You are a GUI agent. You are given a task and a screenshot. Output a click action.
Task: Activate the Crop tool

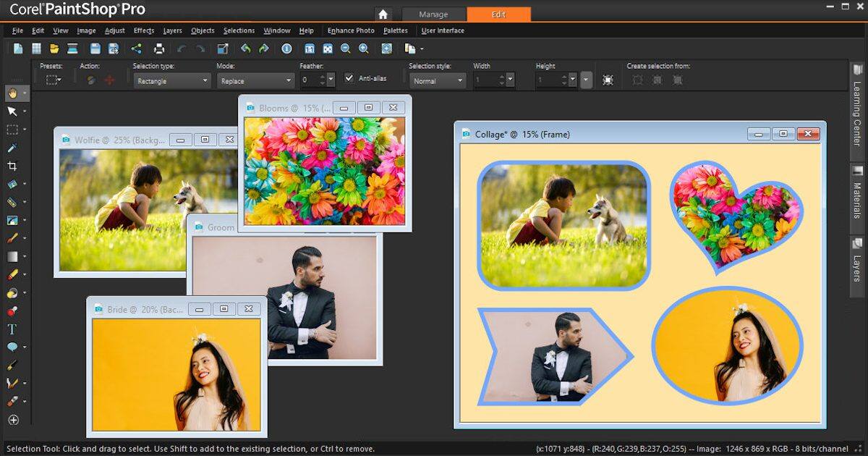click(x=13, y=166)
